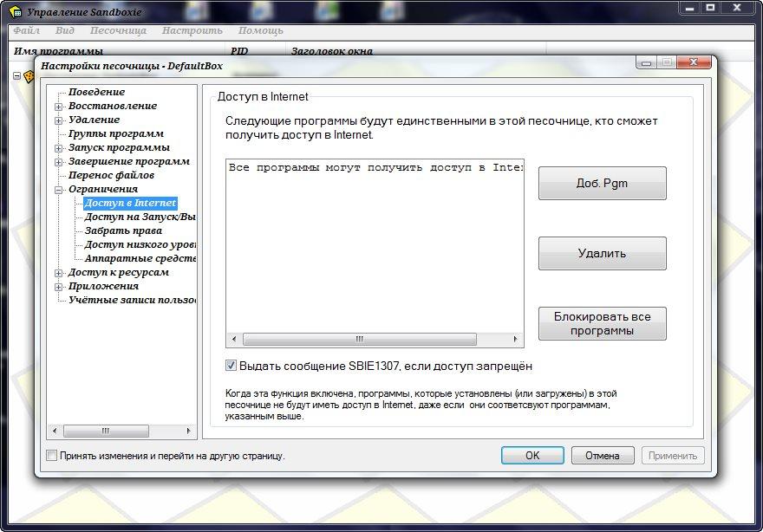The width and height of the screenshot is (763, 532).
Task: Open the Помощь menu
Action: click(x=260, y=30)
